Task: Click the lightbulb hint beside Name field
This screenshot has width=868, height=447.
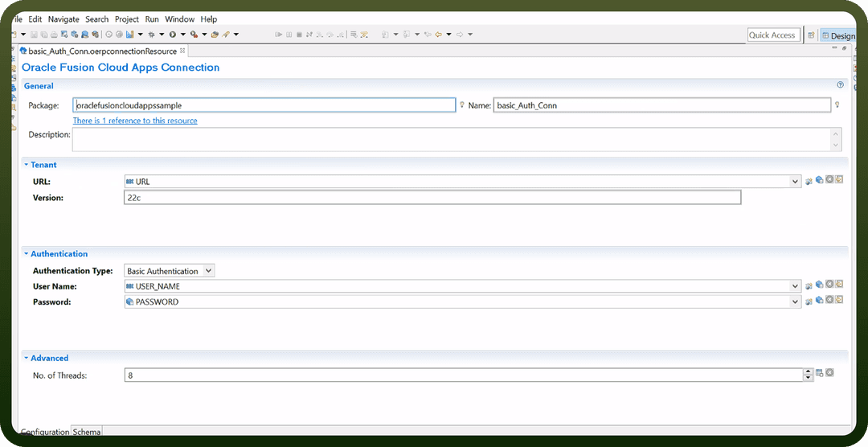Action: point(837,105)
